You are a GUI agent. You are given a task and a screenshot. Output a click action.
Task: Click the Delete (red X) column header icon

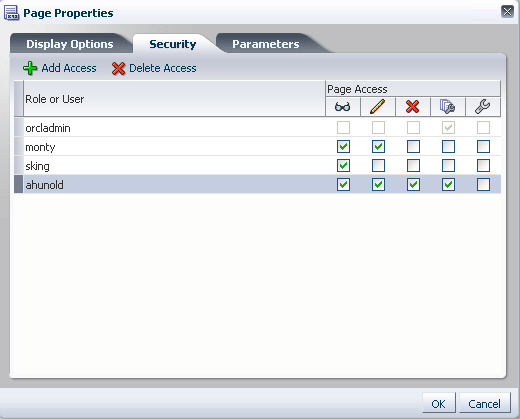413,107
